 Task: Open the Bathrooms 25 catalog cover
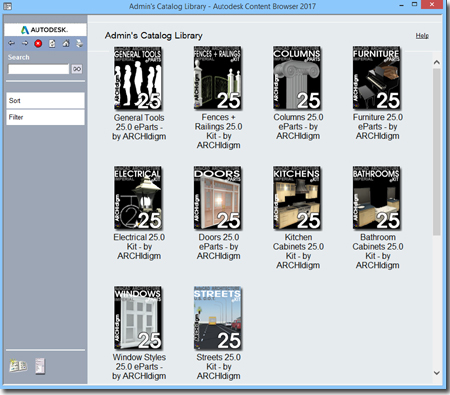pyautogui.click(x=377, y=198)
